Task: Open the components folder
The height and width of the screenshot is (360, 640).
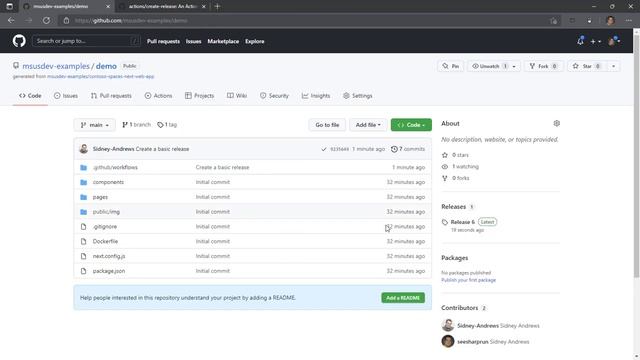Action: [108, 182]
